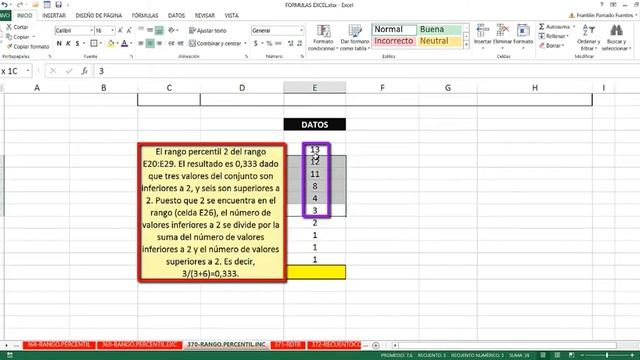Click the thousands separator icon
The image size is (640, 360).
click(278, 43)
